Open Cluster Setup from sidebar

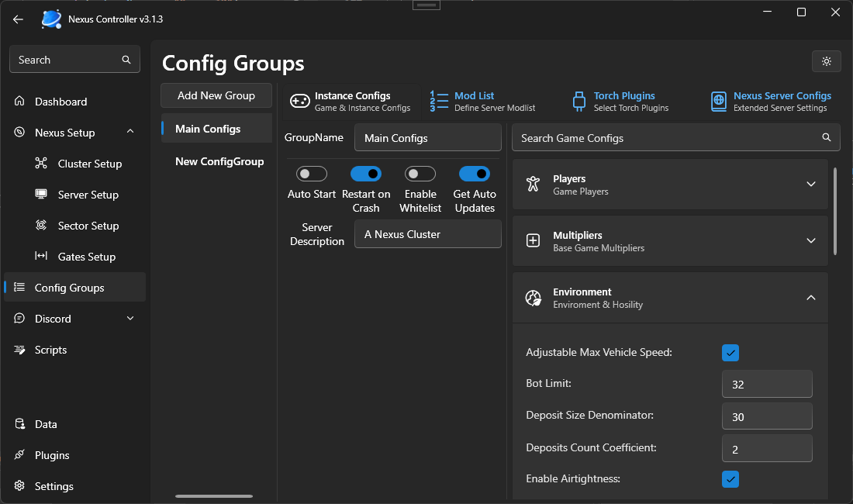[x=89, y=164]
